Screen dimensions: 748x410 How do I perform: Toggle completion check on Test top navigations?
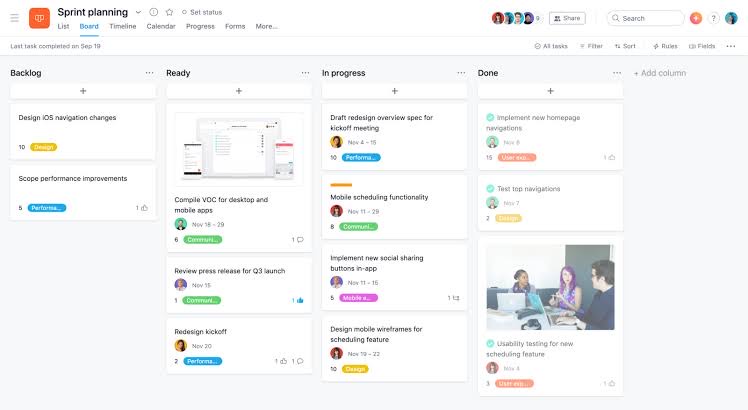[x=490, y=189]
